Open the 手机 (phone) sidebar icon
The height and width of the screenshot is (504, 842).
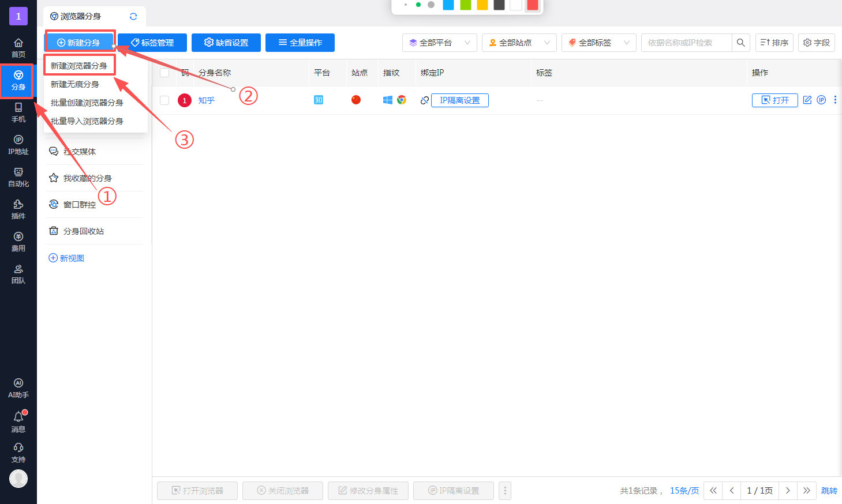pyautogui.click(x=18, y=112)
